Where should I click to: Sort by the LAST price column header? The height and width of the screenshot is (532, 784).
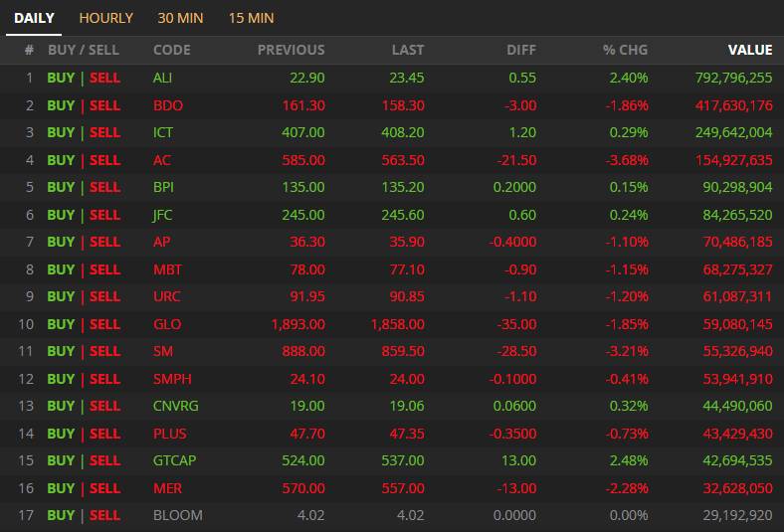(408, 50)
